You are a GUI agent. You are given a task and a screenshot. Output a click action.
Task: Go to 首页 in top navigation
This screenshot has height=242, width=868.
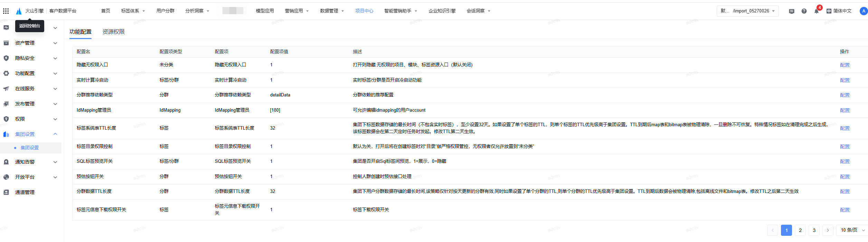[106, 11]
